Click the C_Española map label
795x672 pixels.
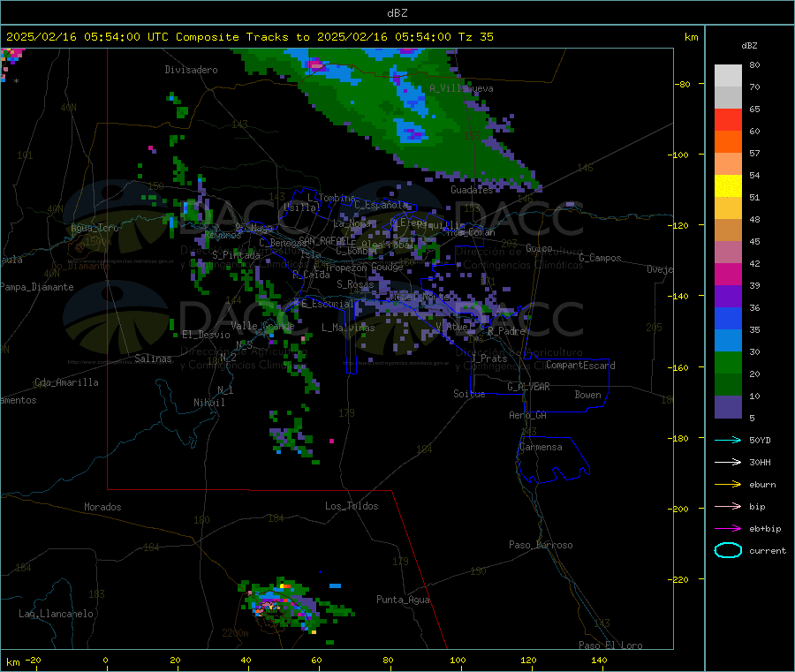[x=381, y=205]
